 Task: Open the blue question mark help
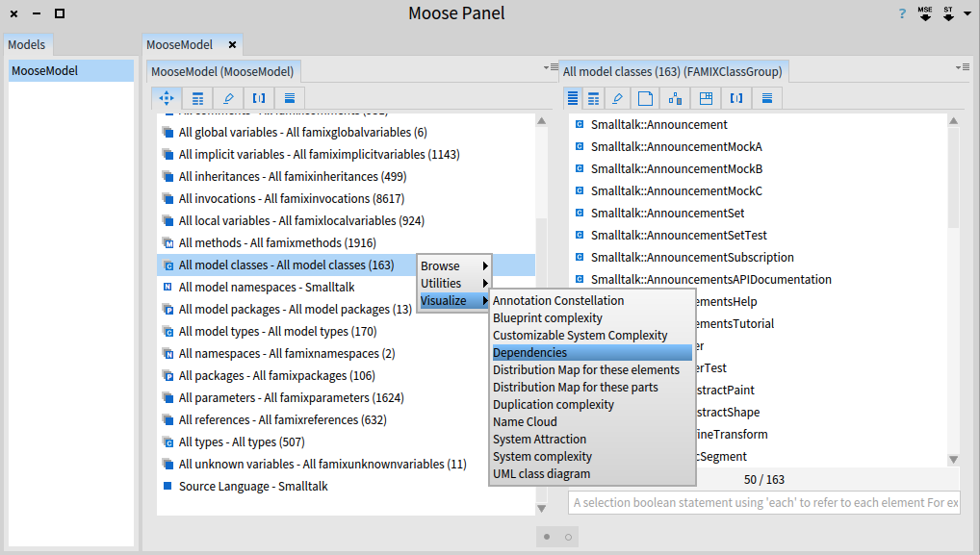pos(902,13)
